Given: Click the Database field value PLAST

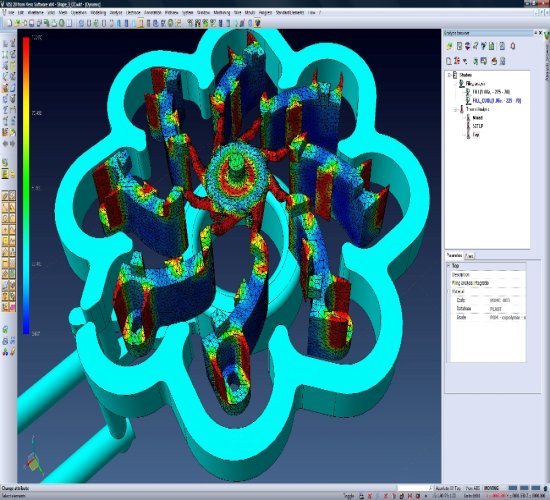Looking at the screenshot, I should 496,309.
